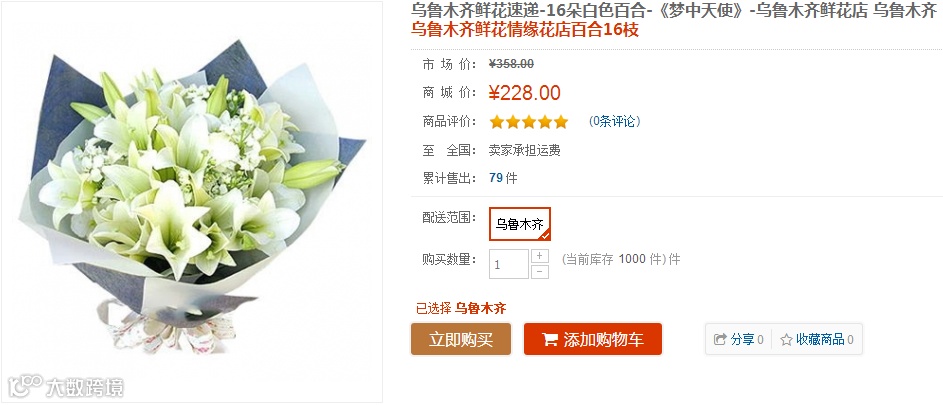Image resolution: width=943 pixels, height=405 pixels.
Task: Click the red subtitle 乌鲁木齐鲜花情缘花店百合16枝
Action: point(525,29)
